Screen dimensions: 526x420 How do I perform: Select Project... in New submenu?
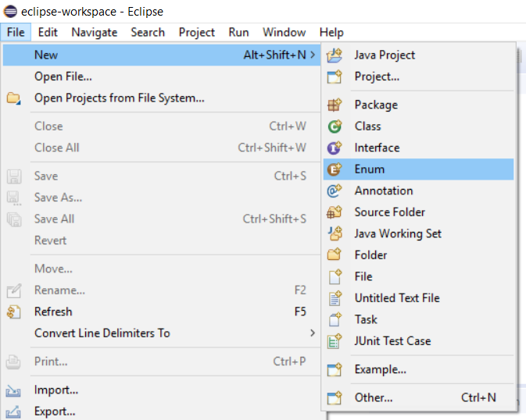[419, 77]
